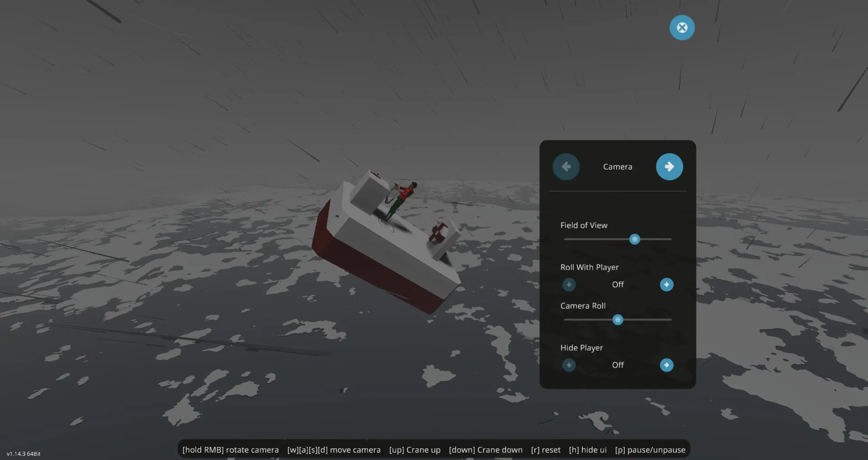Click the life ring on the boat
Screen dimensions: 868x460
click(x=438, y=233)
